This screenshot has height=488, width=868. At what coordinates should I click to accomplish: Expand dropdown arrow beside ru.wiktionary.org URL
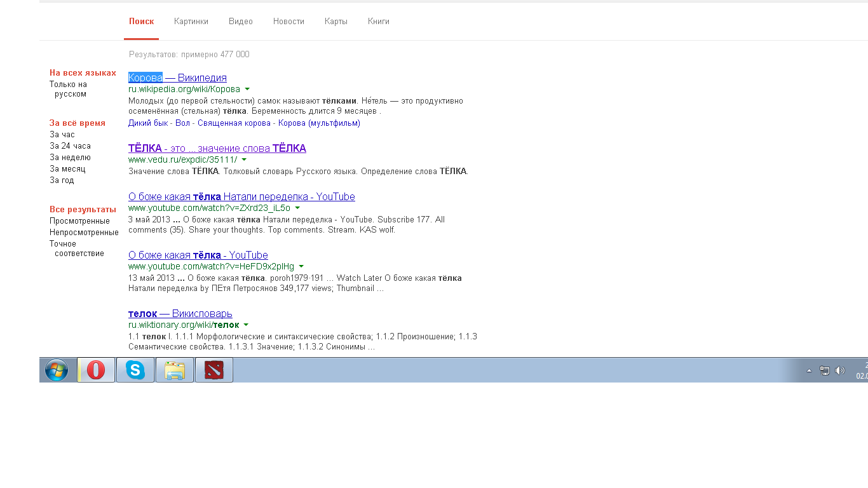pos(246,325)
